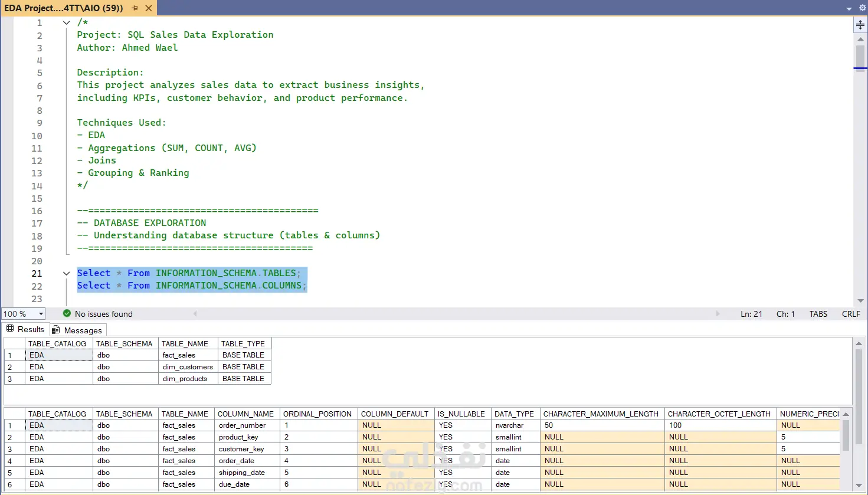Click the COLUMN_DEFAULT column header
Screen dimensions: 868x495
(x=395, y=414)
